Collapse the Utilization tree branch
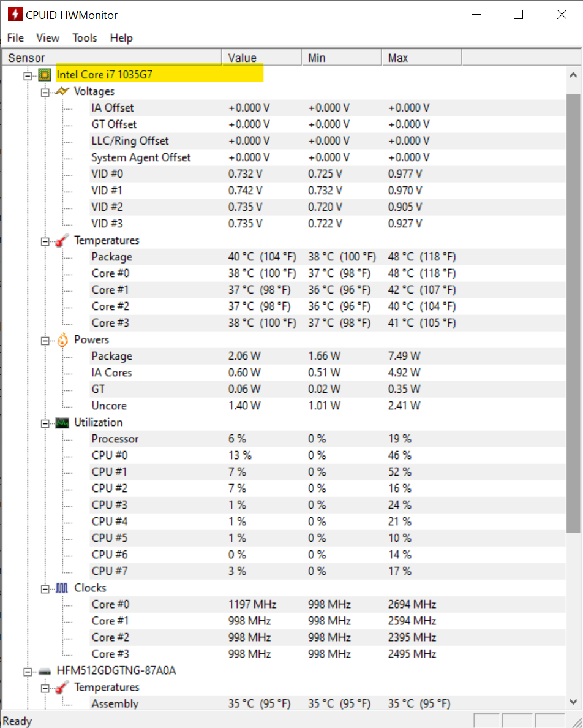 pyautogui.click(x=45, y=423)
